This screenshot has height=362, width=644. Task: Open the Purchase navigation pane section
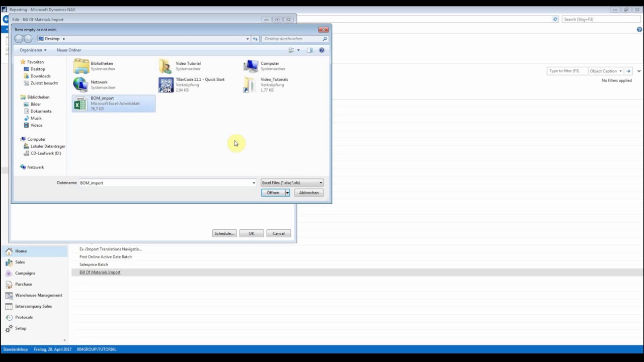pyautogui.click(x=34, y=284)
